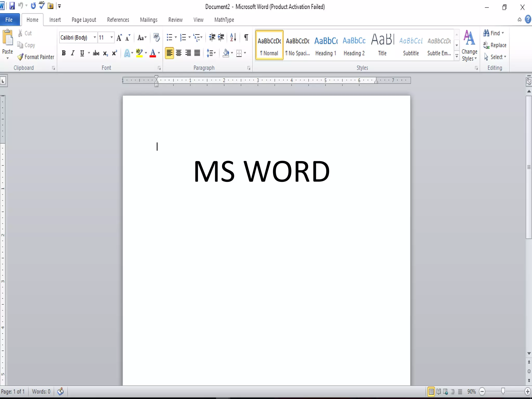Decrease paragraph indent
The width and height of the screenshot is (532, 399).
212,38
